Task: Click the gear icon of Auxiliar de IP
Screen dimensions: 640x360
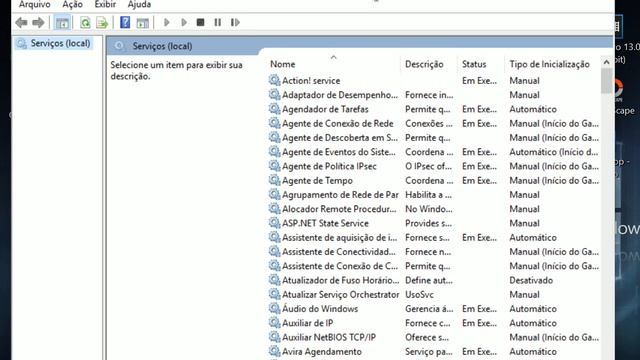Action: pos(274,322)
